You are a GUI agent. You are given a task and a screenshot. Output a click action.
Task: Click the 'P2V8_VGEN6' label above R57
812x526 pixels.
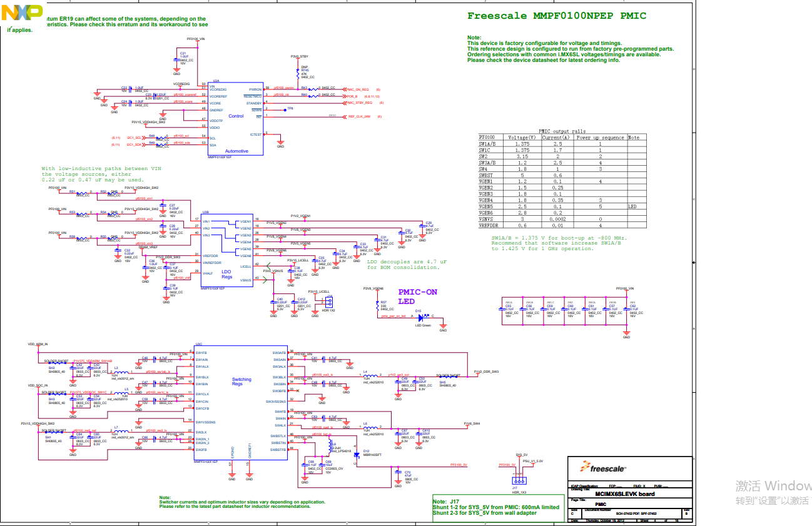373,288
